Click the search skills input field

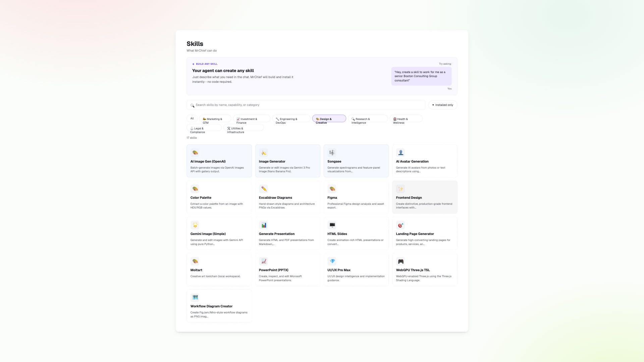pyautogui.click(x=306, y=105)
